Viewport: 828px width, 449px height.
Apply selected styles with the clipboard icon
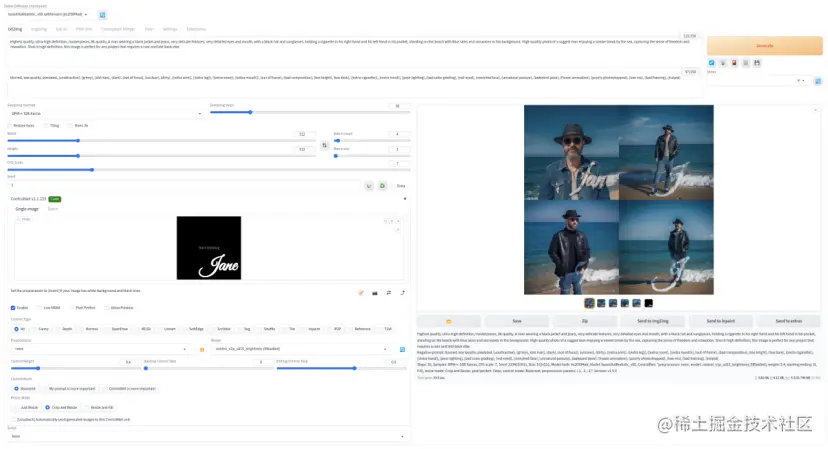[x=746, y=63]
